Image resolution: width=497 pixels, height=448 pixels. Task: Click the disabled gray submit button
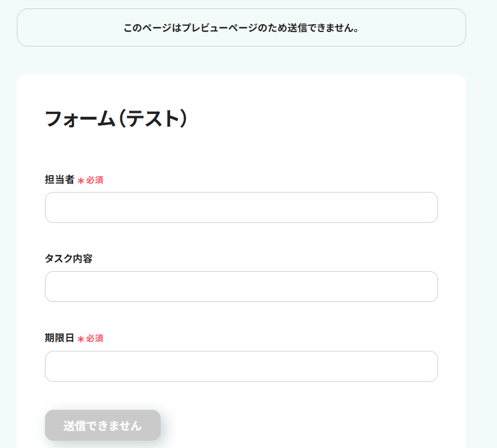103,426
